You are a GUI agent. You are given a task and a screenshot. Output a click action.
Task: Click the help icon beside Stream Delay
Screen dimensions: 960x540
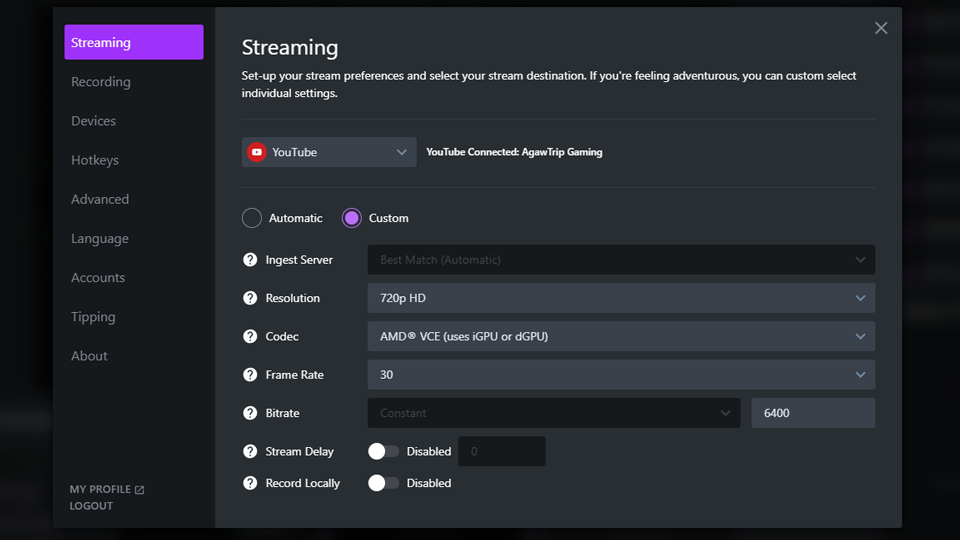(x=250, y=451)
